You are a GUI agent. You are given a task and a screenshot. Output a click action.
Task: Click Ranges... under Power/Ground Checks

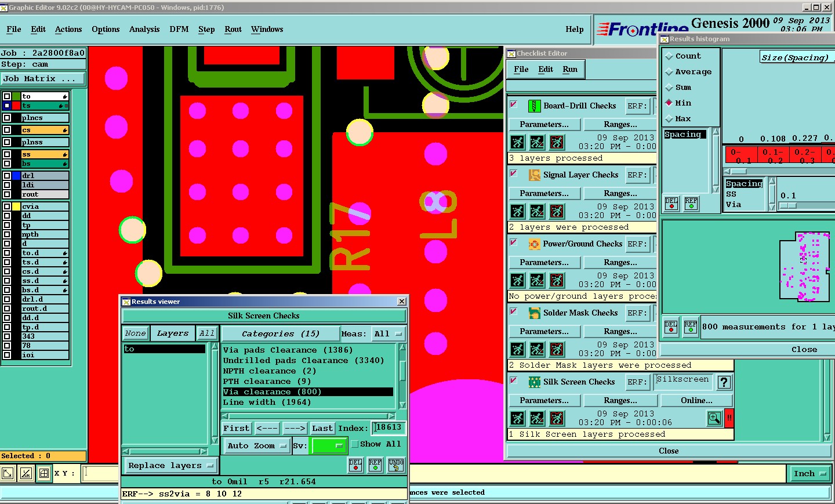click(620, 263)
